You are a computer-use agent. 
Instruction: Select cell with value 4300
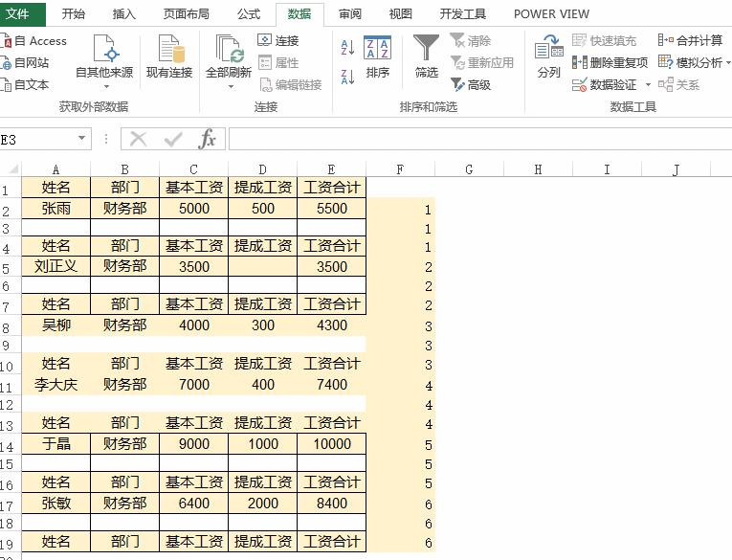331,325
